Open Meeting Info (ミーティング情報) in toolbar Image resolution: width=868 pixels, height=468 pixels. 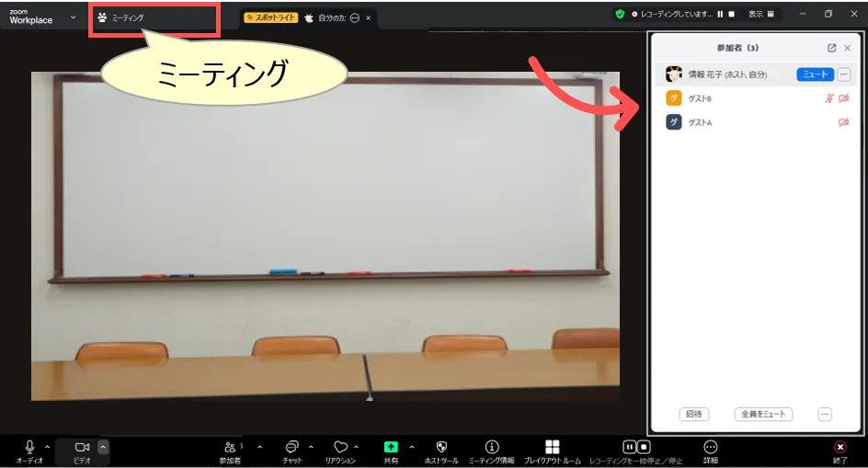[x=492, y=447]
